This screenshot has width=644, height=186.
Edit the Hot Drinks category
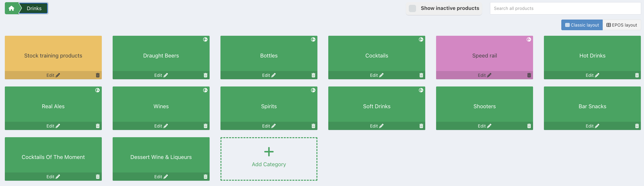click(x=592, y=75)
